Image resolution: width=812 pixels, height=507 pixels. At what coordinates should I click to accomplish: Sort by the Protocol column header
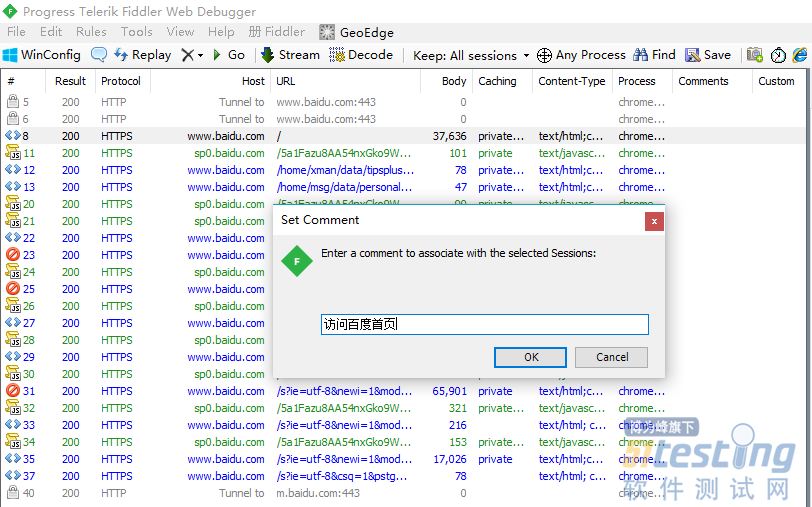click(x=121, y=81)
